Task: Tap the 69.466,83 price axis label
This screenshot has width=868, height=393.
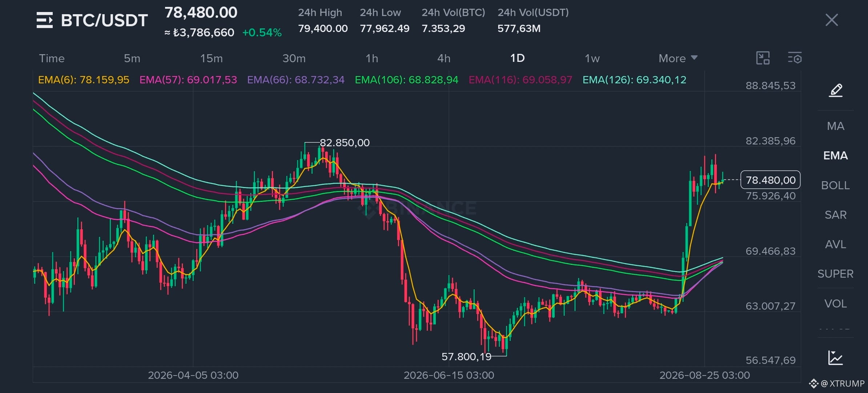Action: click(771, 251)
